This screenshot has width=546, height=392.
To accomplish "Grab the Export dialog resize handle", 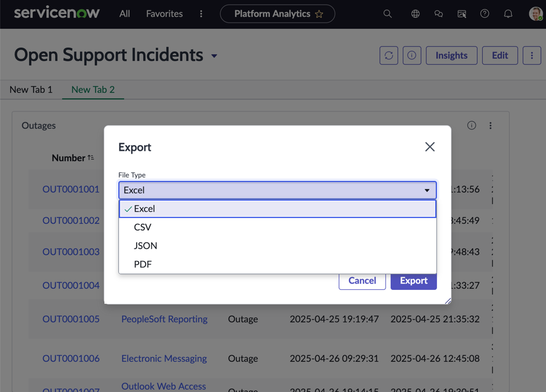I will coord(448,301).
